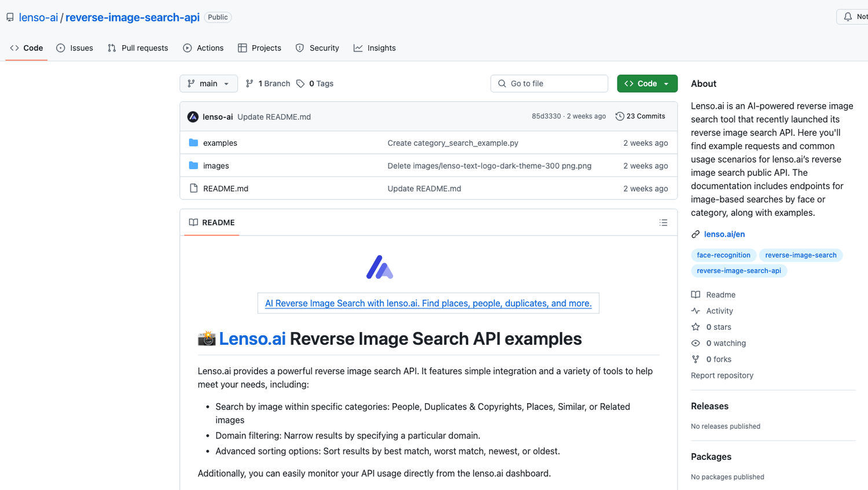868x490 pixels.
Task: Click the clock history icon
Action: (x=620, y=116)
